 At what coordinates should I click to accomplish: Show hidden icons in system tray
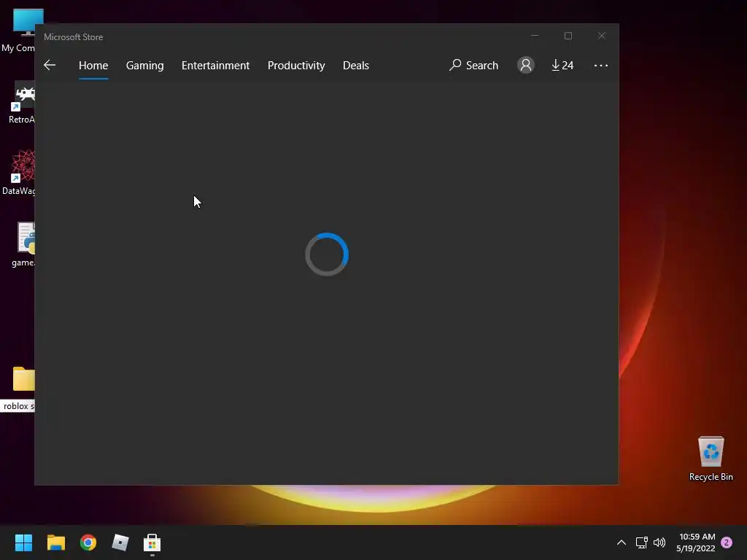pyautogui.click(x=622, y=542)
